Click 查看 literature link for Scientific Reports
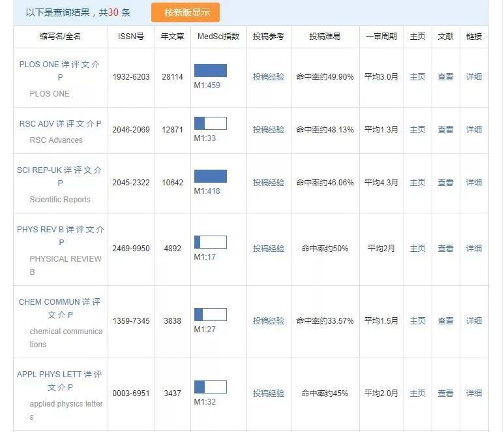Viewport: 504px width, 432px height. click(445, 182)
